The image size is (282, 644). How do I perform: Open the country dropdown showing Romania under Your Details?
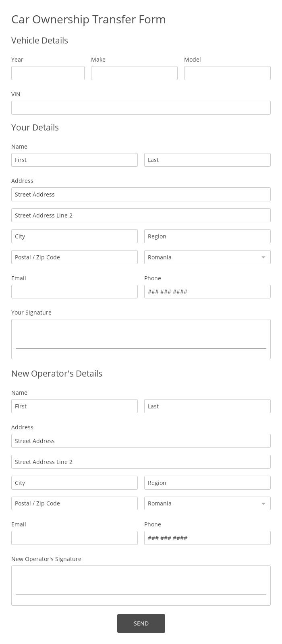click(207, 257)
